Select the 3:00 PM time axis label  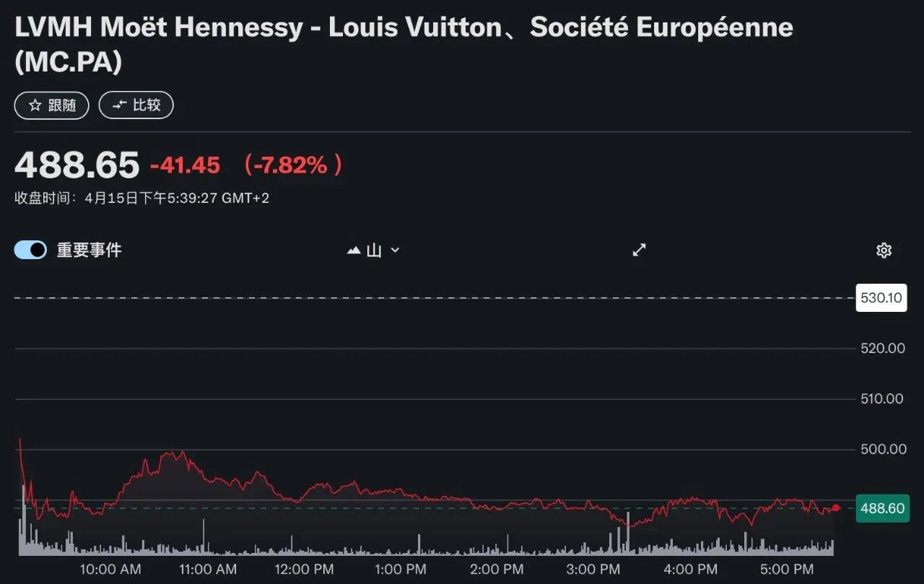coord(593,569)
